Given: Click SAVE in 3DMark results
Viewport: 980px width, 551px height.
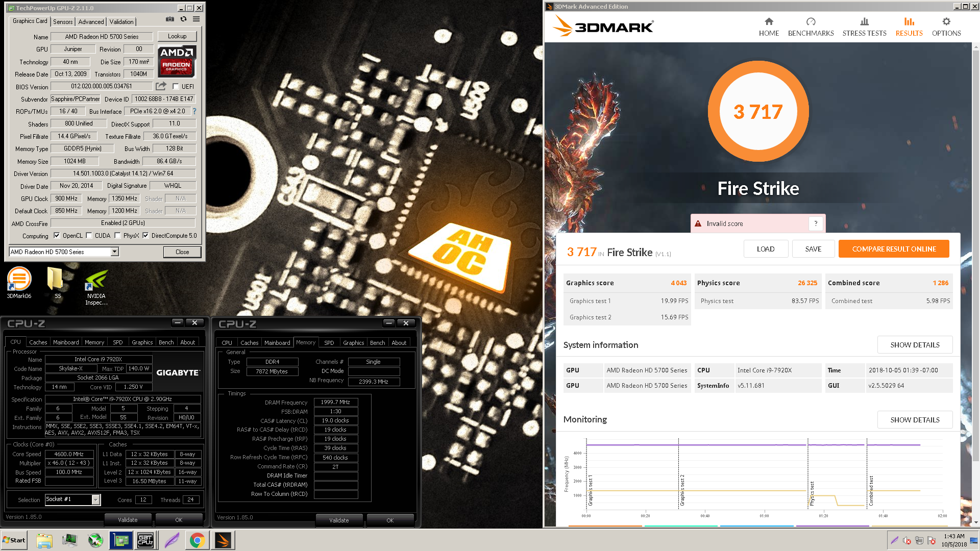Looking at the screenshot, I should point(813,249).
